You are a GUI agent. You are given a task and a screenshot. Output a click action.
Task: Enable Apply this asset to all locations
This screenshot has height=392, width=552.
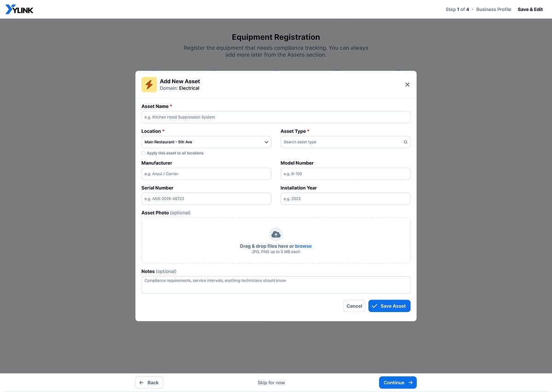(144, 153)
